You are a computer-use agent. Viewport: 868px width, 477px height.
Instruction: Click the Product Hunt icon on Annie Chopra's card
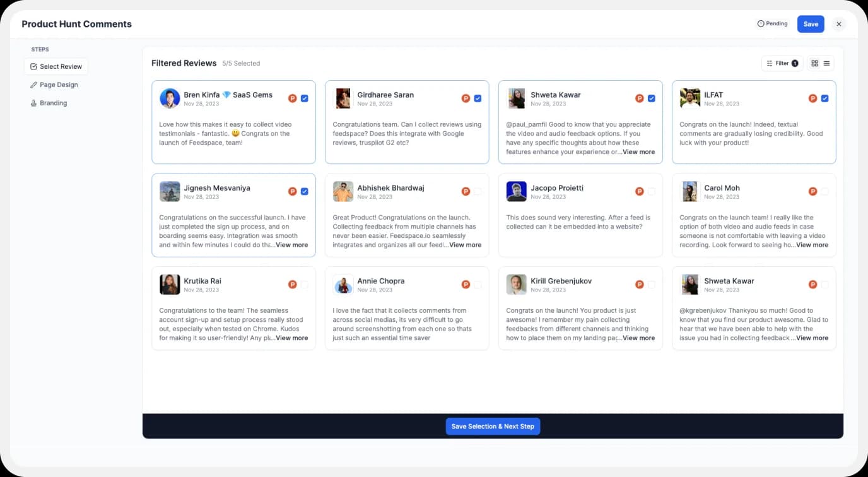pos(466,284)
